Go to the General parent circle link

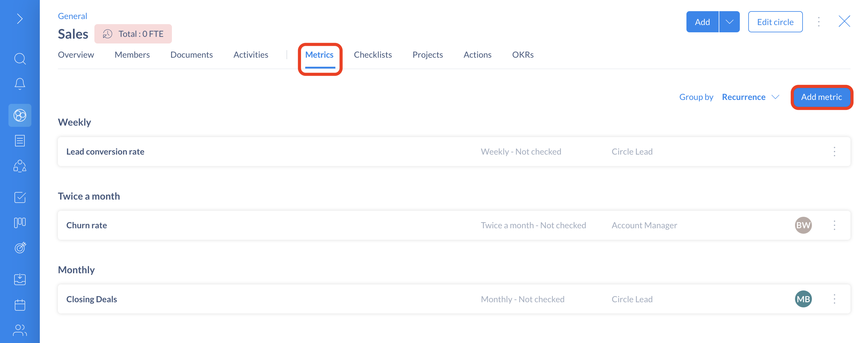click(72, 16)
